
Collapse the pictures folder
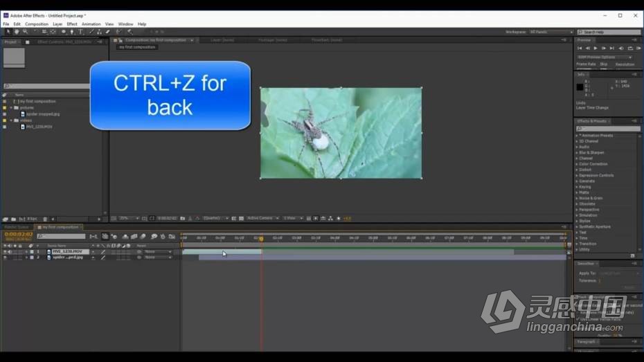11,107
